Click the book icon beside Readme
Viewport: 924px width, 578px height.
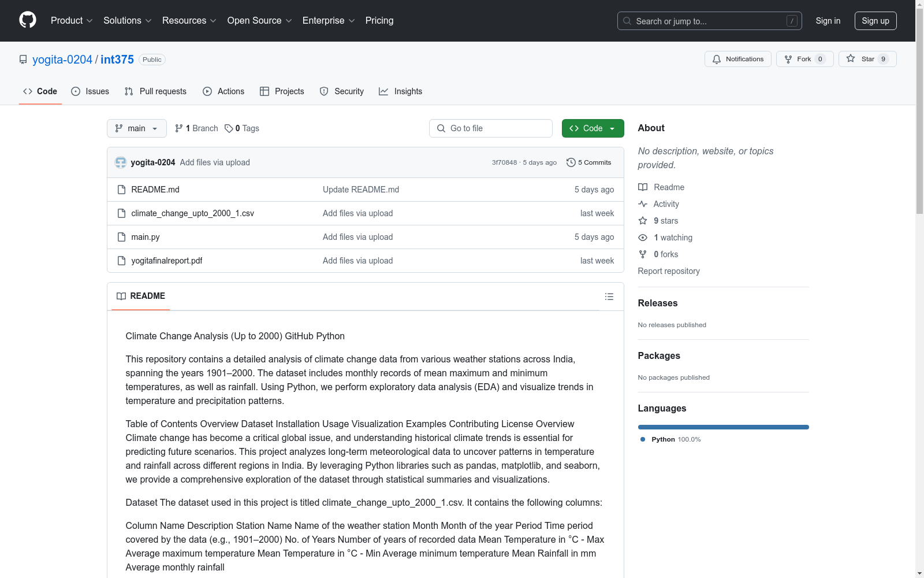click(x=643, y=187)
